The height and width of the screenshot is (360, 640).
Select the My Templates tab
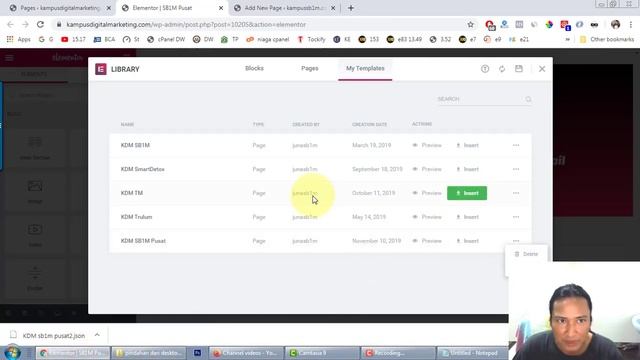pyautogui.click(x=365, y=68)
